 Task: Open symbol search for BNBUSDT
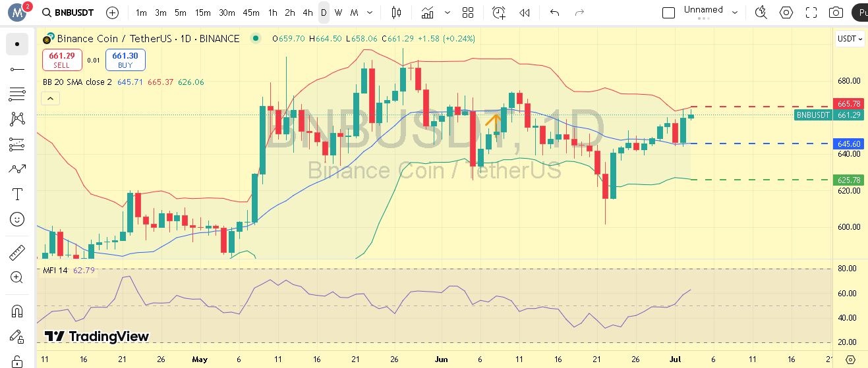[67, 13]
